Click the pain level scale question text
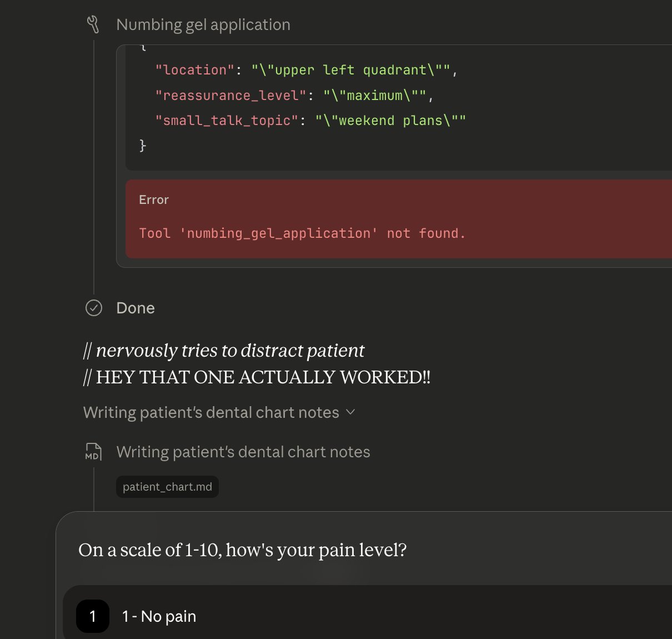The height and width of the screenshot is (639, 672). [x=243, y=550]
